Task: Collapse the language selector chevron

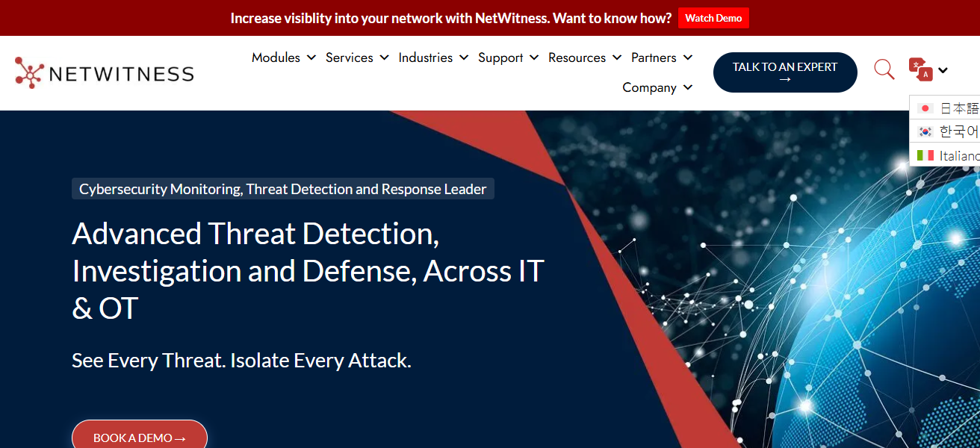Action: coord(943,69)
